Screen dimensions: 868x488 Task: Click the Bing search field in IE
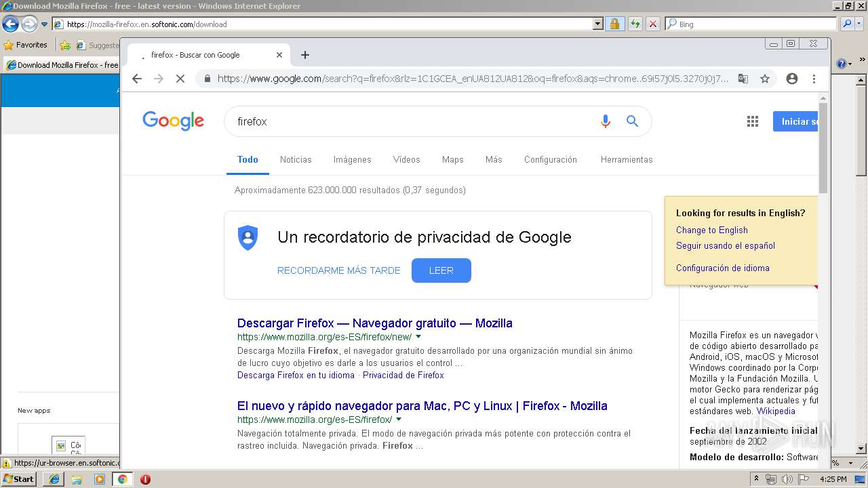[x=751, y=24]
